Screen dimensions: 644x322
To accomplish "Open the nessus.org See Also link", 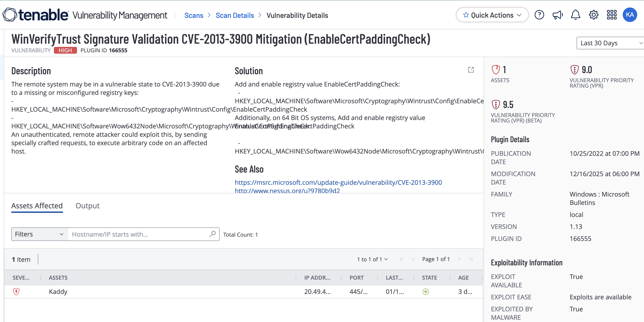I will coord(287,190).
